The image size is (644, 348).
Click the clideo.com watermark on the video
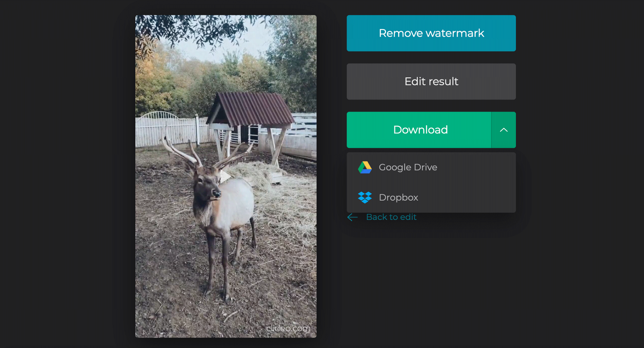pyautogui.click(x=288, y=328)
